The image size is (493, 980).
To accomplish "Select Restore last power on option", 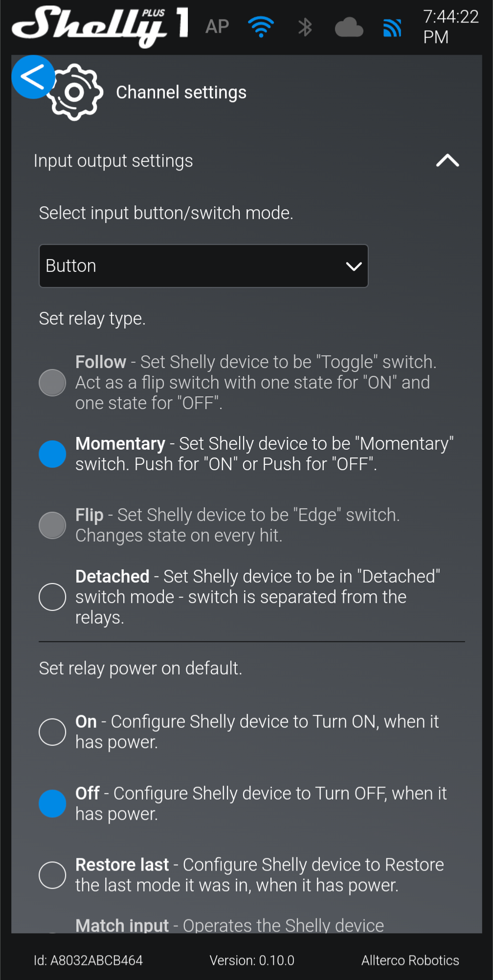I will click(x=52, y=875).
